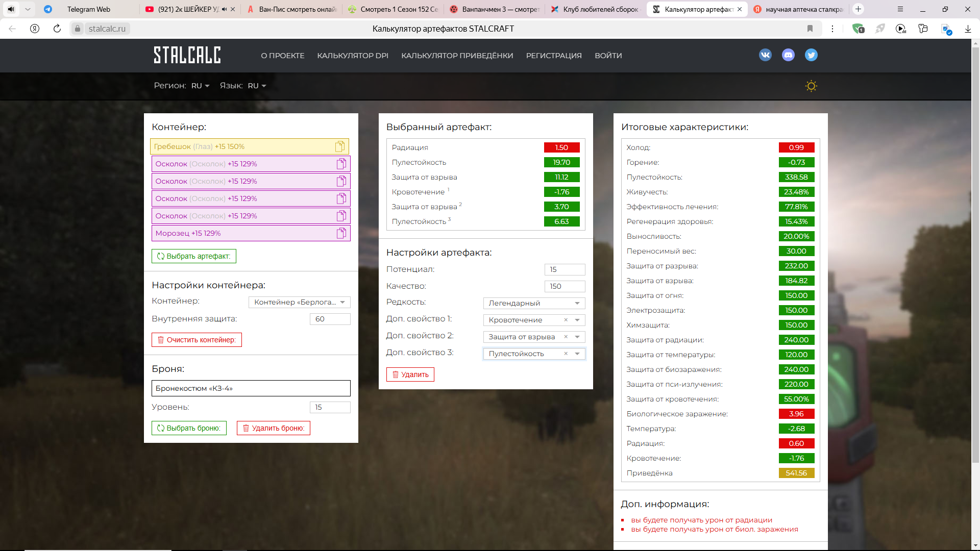Copy the Морозец artifact row

(341, 233)
